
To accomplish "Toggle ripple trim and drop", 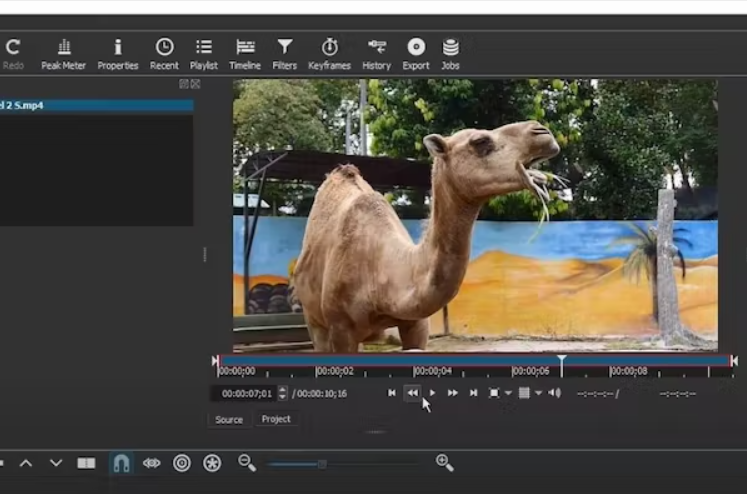I will click(182, 463).
